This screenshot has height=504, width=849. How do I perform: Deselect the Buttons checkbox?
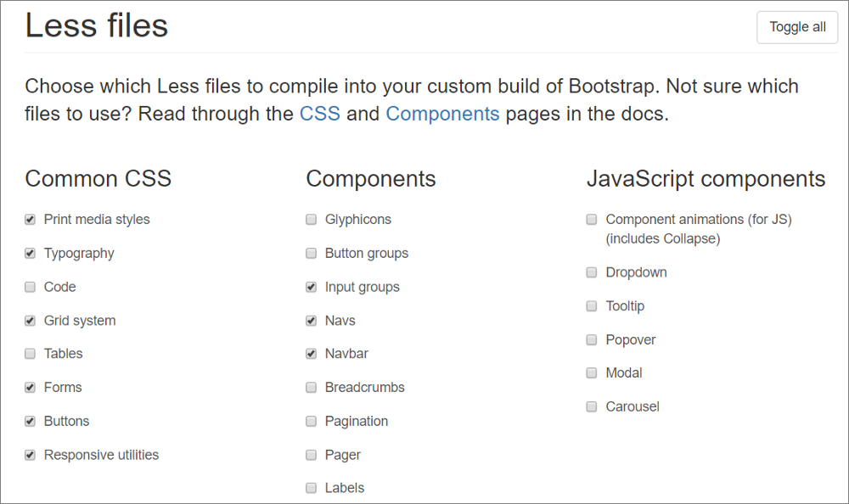point(31,422)
